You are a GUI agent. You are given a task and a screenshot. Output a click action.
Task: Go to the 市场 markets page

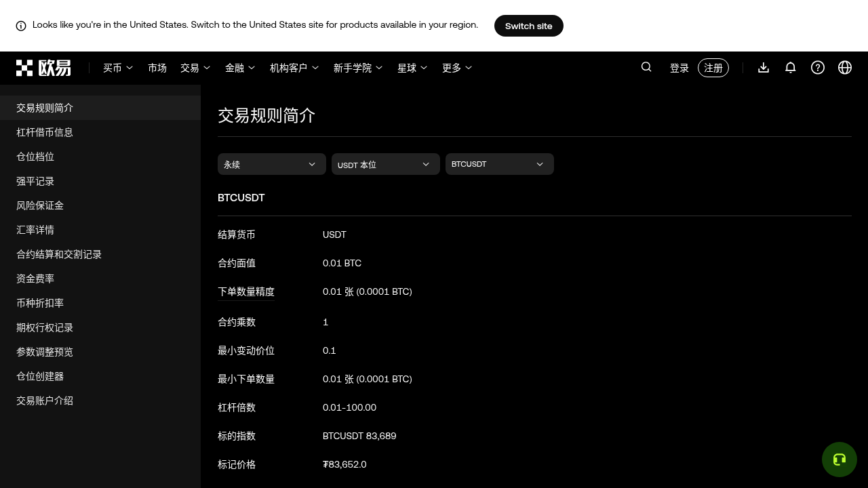pyautogui.click(x=157, y=68)
